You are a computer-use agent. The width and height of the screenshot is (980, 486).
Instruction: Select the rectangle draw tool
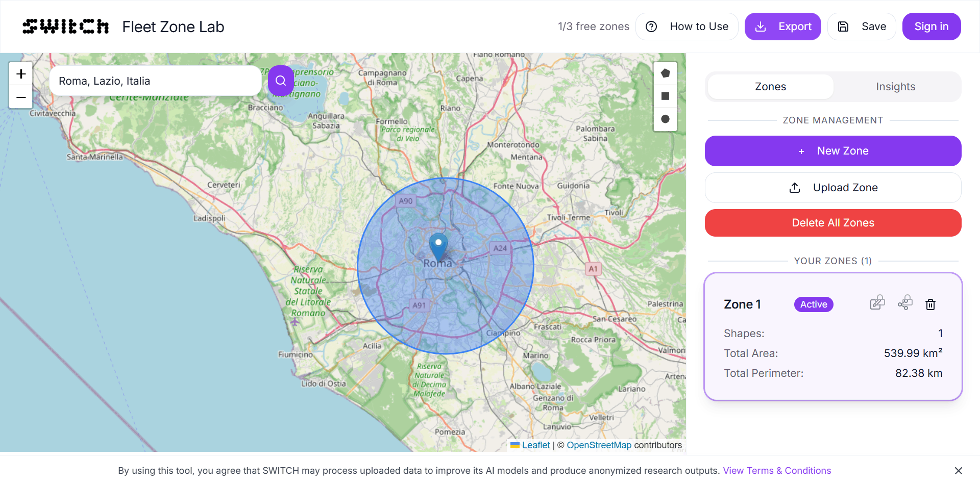pyautogui.click(x=665, y=96)
